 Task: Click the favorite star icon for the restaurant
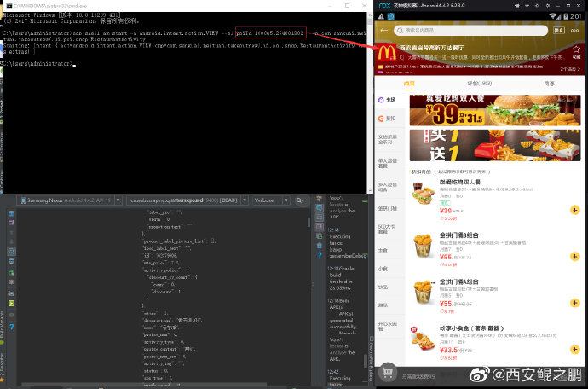(576, 49)
